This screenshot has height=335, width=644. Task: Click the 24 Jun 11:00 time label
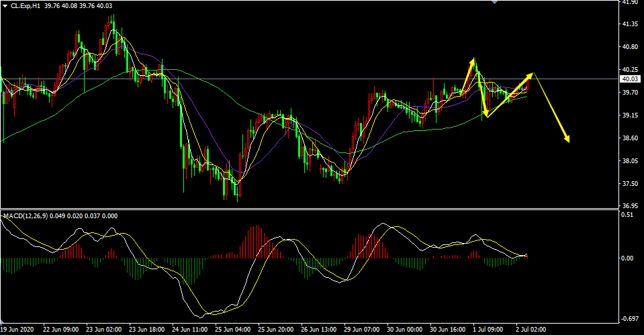(190, 330)
